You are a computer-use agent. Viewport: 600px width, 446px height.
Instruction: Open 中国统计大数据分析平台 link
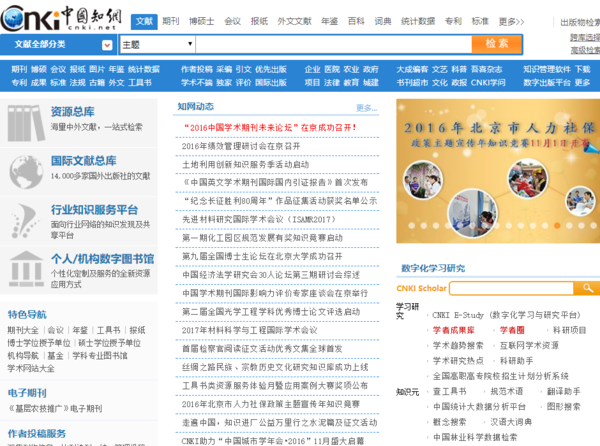point(479,407)
